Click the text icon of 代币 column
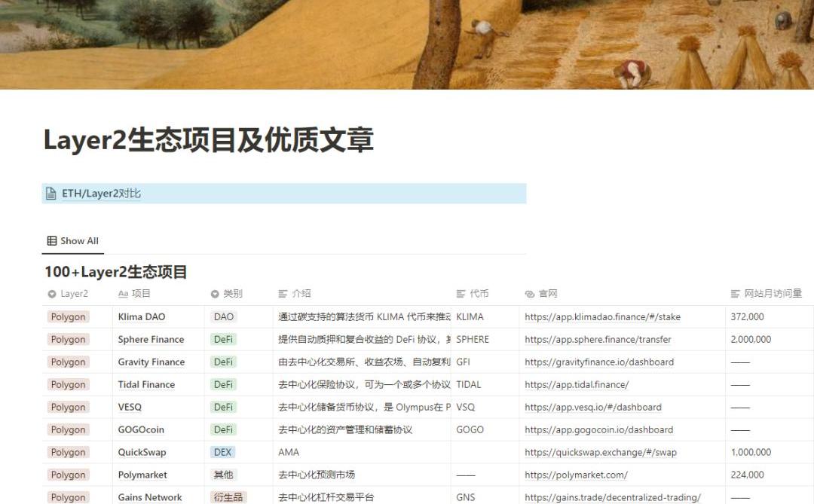 461,294
